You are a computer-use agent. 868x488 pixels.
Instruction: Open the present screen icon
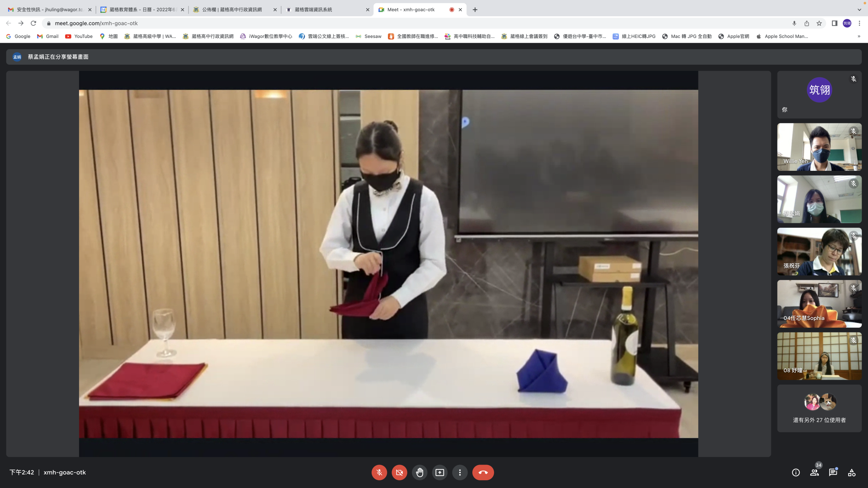click(440, 472)
